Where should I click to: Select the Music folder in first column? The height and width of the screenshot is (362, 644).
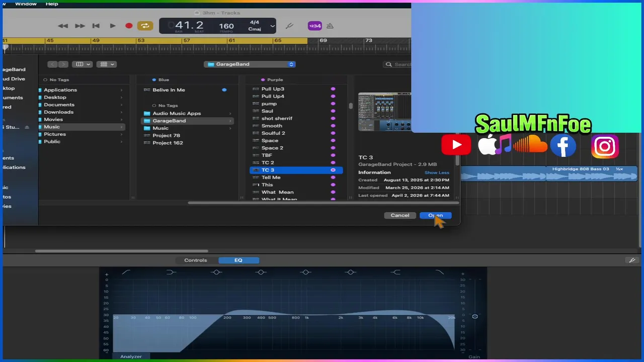click(82, 127)
